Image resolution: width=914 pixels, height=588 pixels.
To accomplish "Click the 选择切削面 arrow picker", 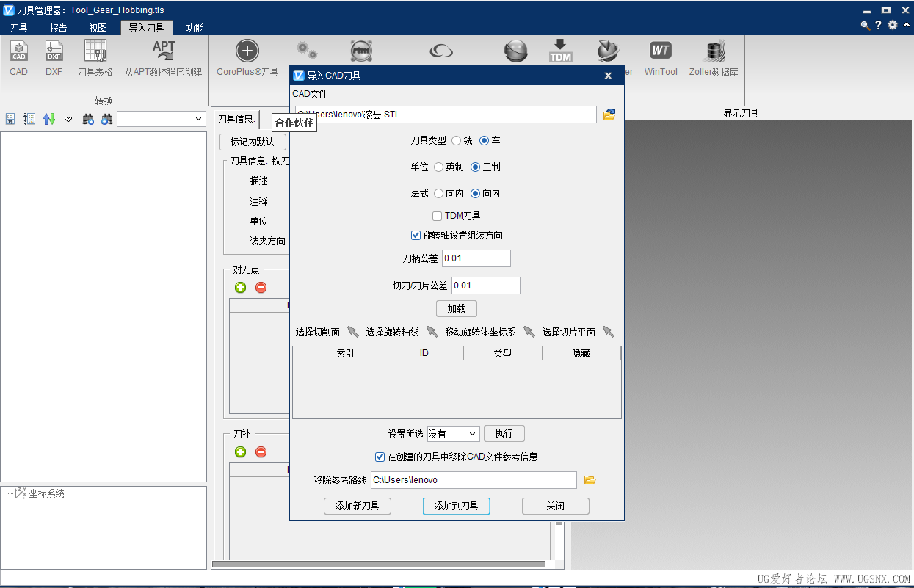I will 352,332.
